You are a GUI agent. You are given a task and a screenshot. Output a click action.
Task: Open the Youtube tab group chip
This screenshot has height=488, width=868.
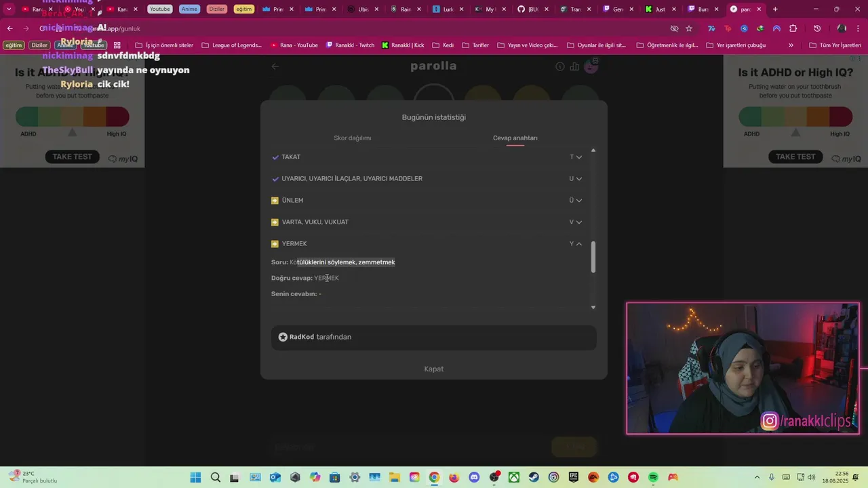160,9
